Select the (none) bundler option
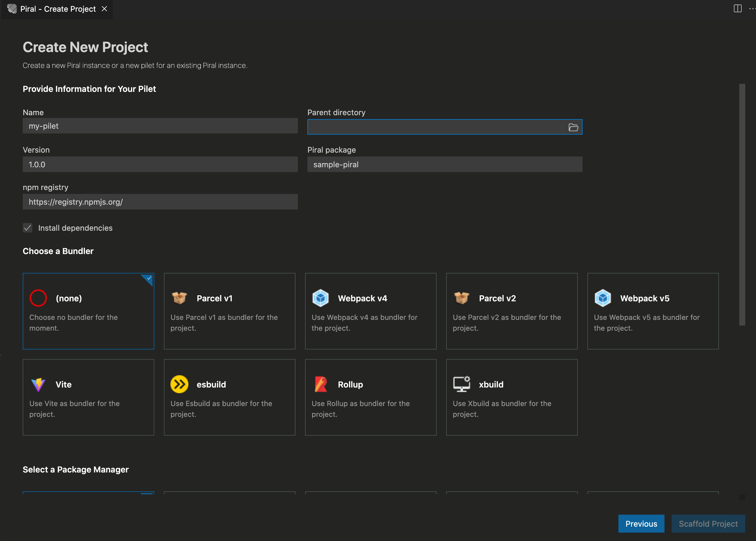 (88, 311)
